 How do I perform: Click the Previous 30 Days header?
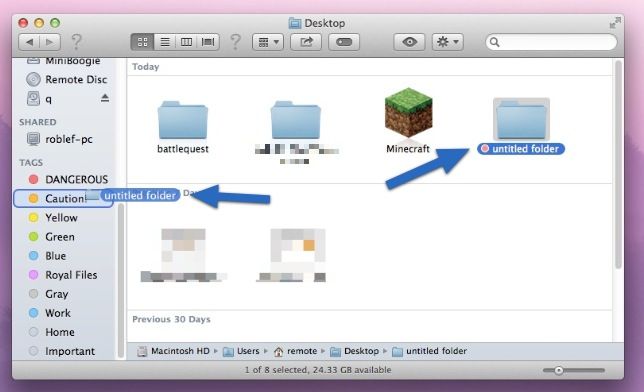coord(171,319)
